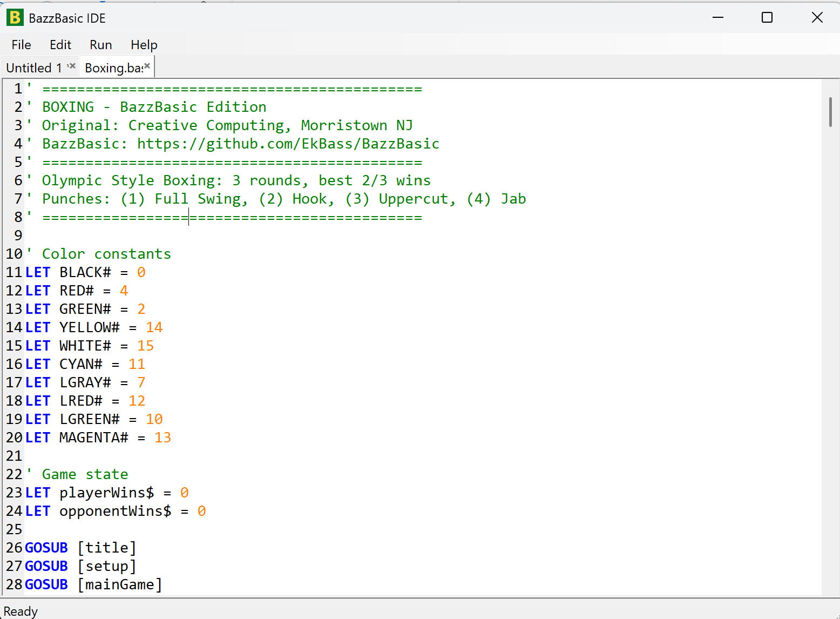Screen dimensions: 840x619
Task: Click the Ready status bar text
Action: (21, 611)
